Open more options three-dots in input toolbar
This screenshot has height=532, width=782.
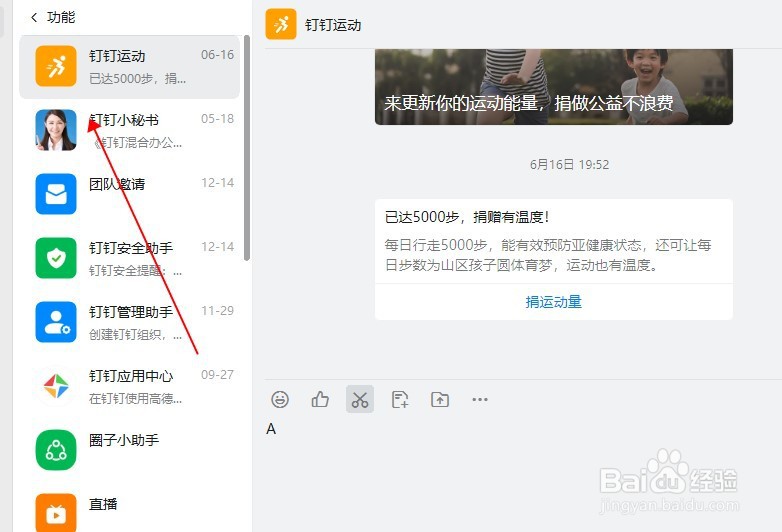(480, 399)
